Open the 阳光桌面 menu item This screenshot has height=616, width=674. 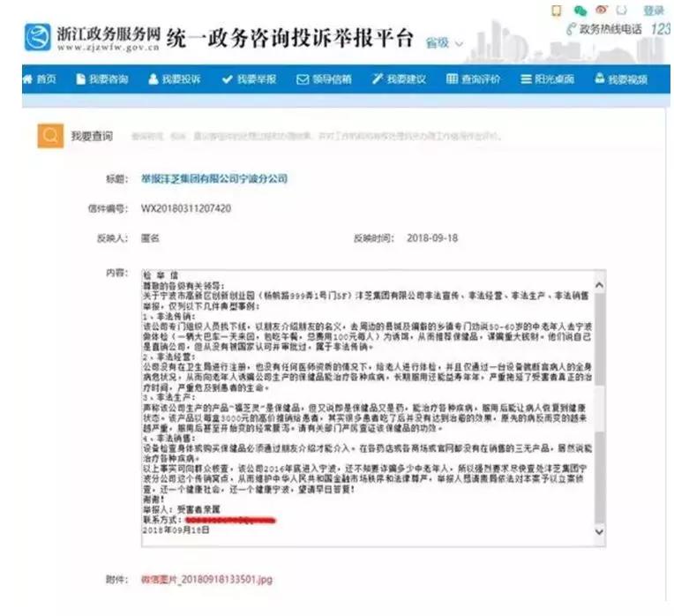tap(554, 79)
